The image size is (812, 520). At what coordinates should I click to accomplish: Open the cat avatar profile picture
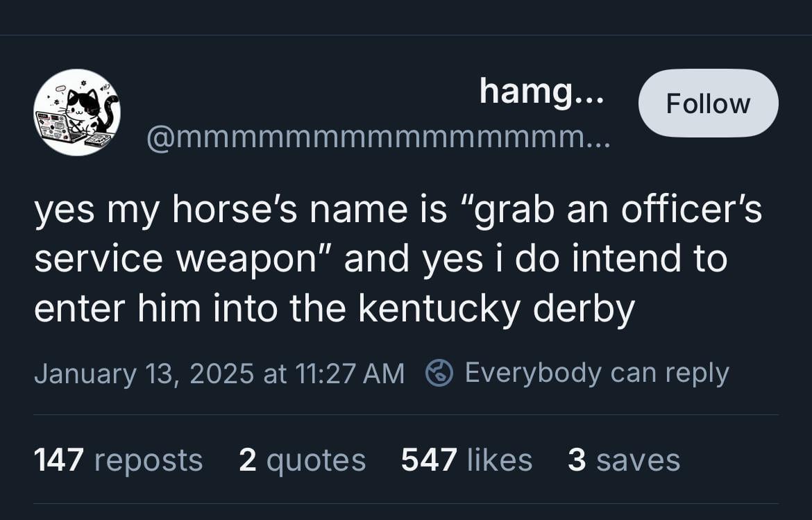[x=77, y=112]
